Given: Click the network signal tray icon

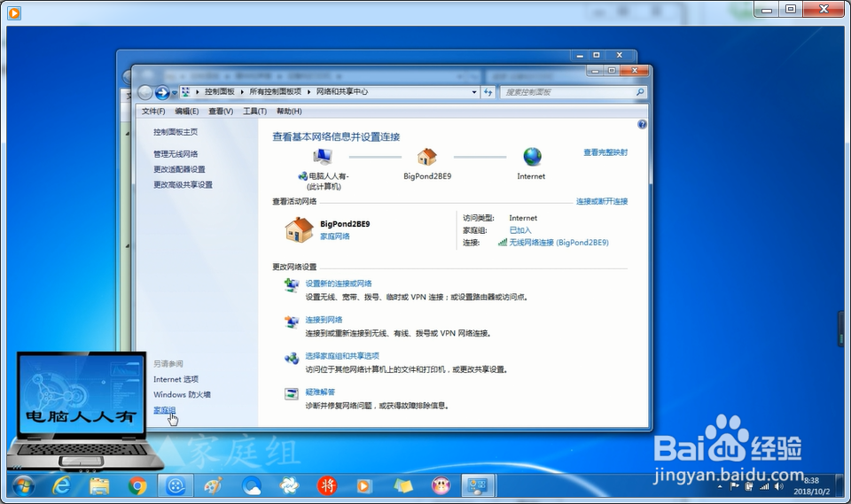Looking at the screenshot, I should [765, 486].
